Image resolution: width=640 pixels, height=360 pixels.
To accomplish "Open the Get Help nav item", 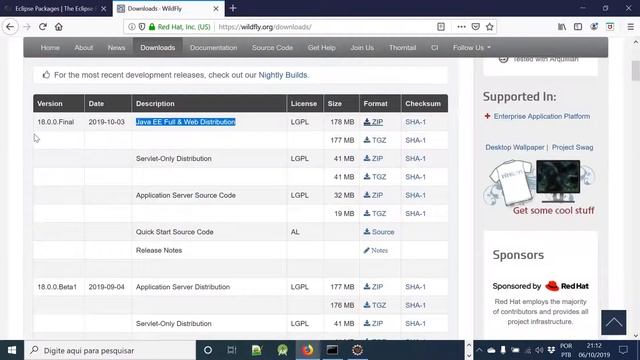I will (x=322, y=48).
